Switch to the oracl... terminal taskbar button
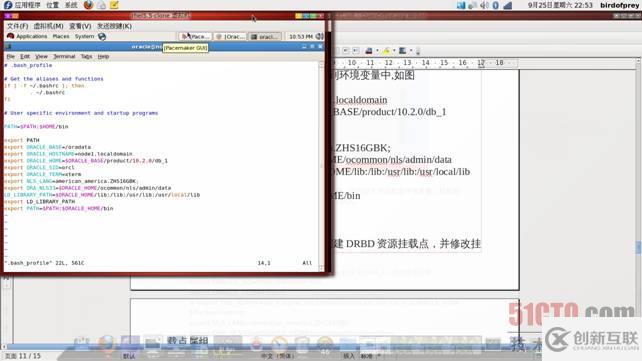642x361 pixels. click(265, 36)
